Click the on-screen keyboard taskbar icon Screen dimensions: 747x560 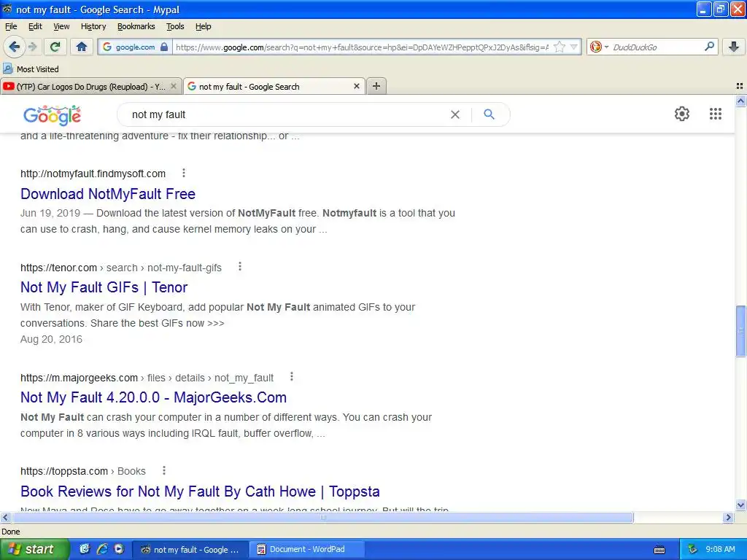click(659, 550)
